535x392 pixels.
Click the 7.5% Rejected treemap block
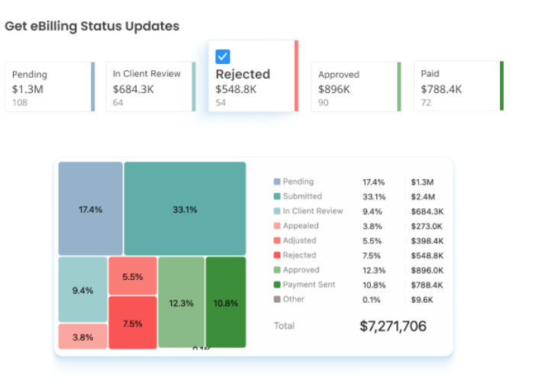click(133, 323)
